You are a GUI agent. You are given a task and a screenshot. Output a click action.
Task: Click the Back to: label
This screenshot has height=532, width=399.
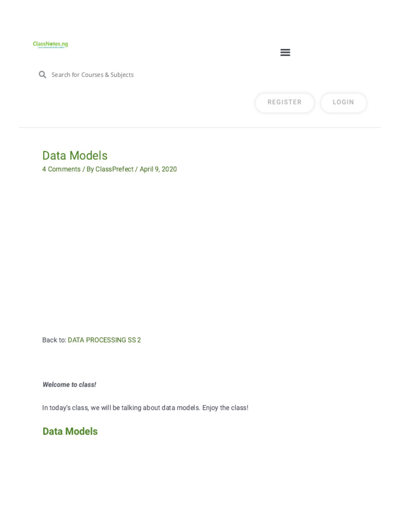coord(54,340)
